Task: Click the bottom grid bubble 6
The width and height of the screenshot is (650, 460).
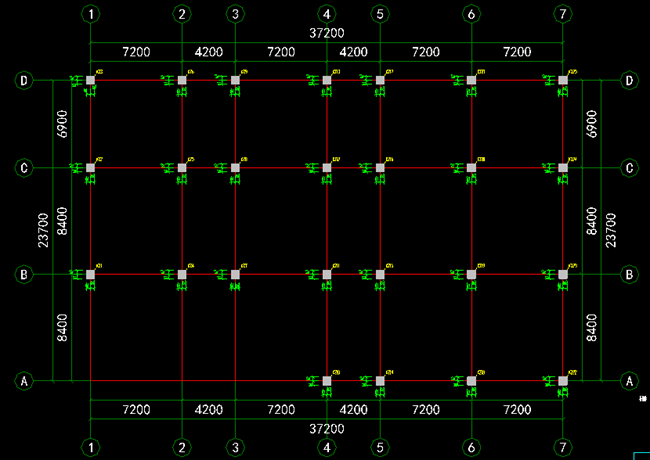Action: (471, 446)
